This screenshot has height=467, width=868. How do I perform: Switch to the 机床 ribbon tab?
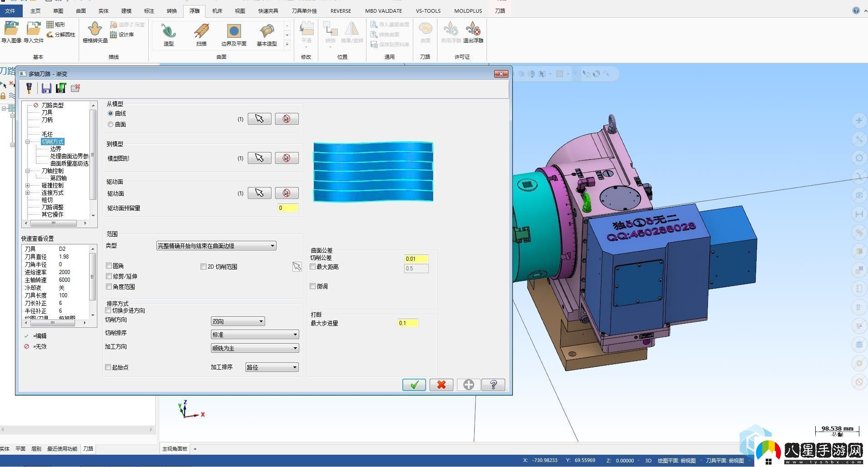click(x=217, y=10)
